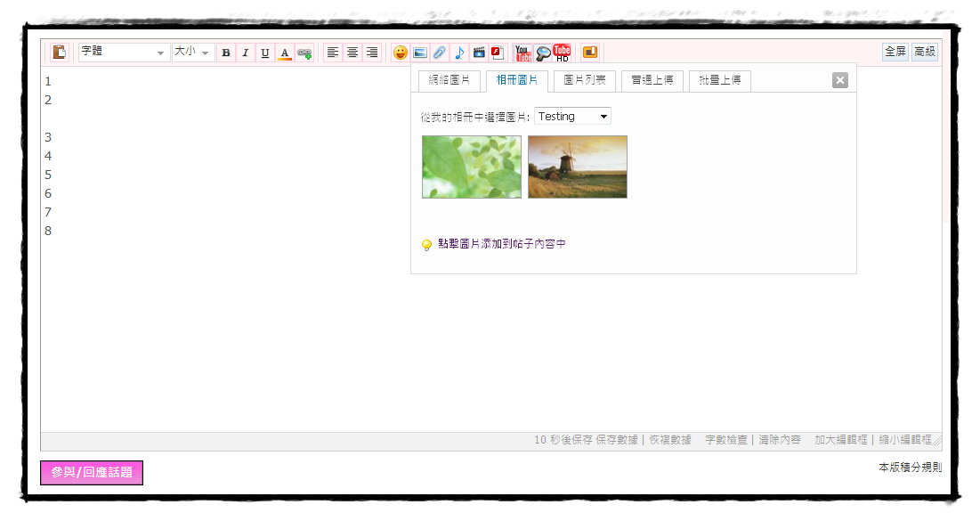
Task: Click the 恢複數據 restore data link
Action: point(670,440)
